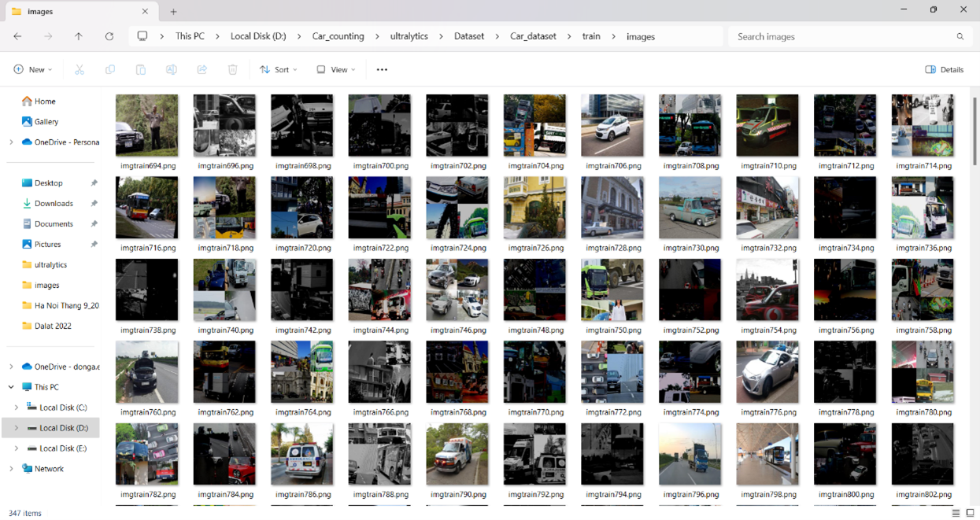980x520 pixels.
Task: Select the imgtrain790.png thumbnail
Action: [457, 454]
